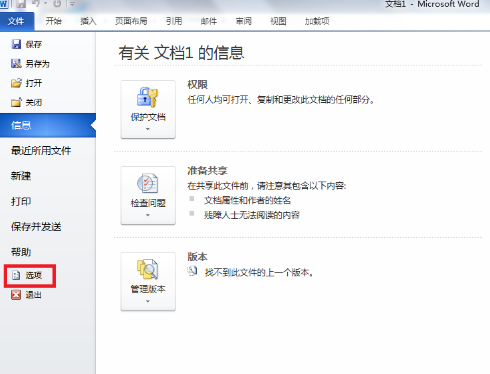
Task: Switch to the 加载项 ribbon tab
Action: [x=317, y=21]
